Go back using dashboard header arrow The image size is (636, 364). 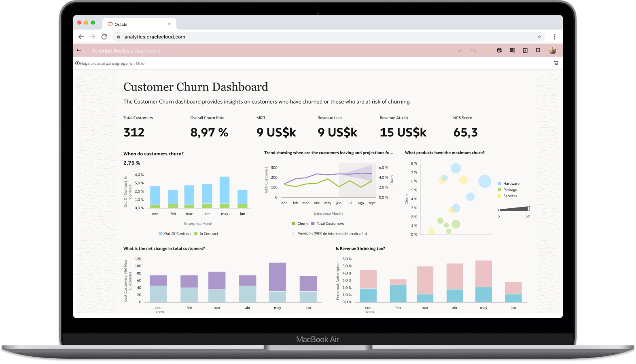(x=79, y=51)
